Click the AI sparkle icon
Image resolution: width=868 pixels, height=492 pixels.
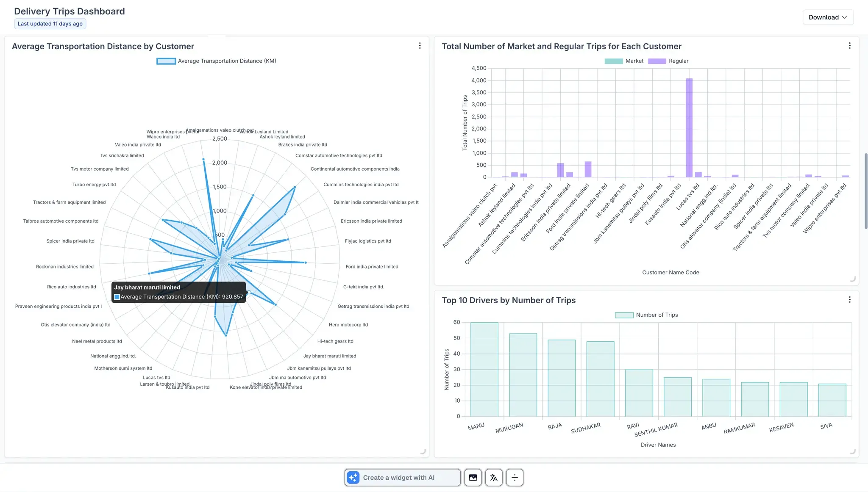(x=353, y=478)
